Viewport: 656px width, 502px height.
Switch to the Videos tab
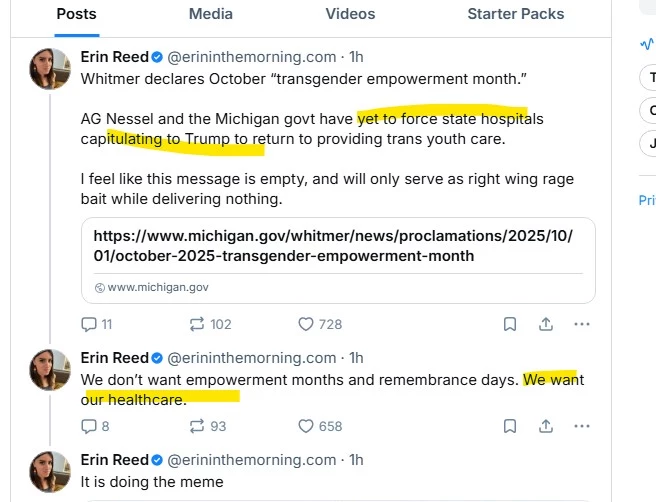tap(350, 14)
